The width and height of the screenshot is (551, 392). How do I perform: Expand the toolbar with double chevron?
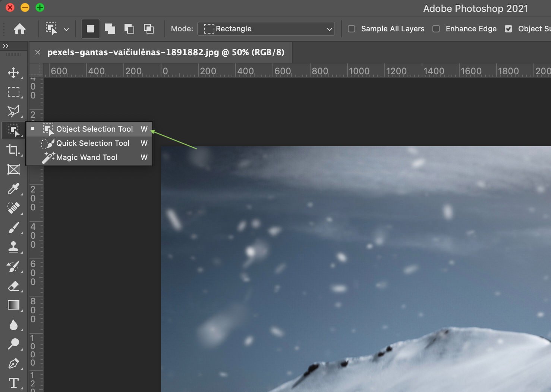pyautogui.click(x=6, y=46)
